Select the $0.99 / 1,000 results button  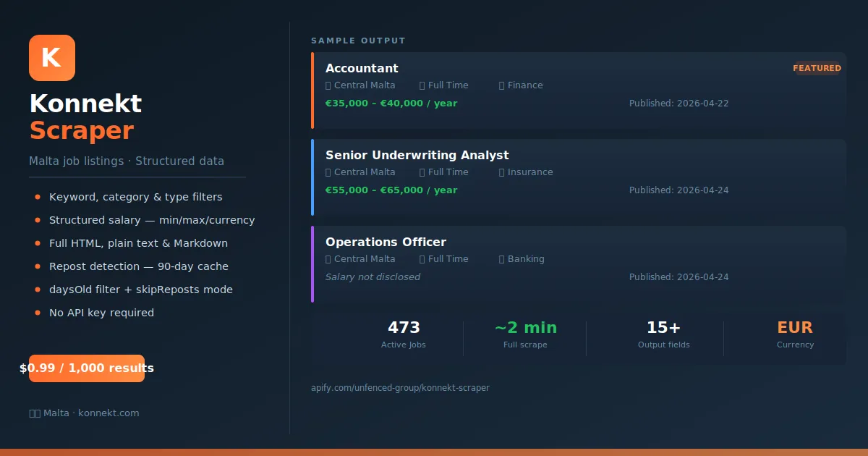tap(87, 368)
